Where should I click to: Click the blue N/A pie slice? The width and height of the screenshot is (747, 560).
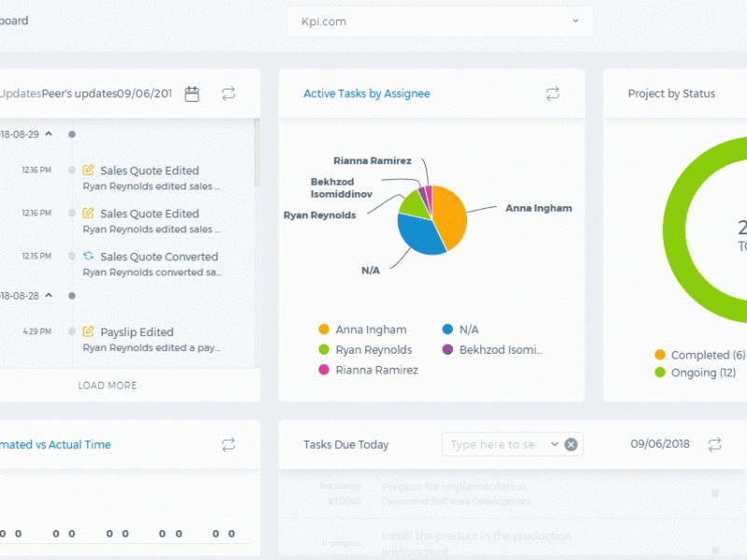click(x=419, y=236)
